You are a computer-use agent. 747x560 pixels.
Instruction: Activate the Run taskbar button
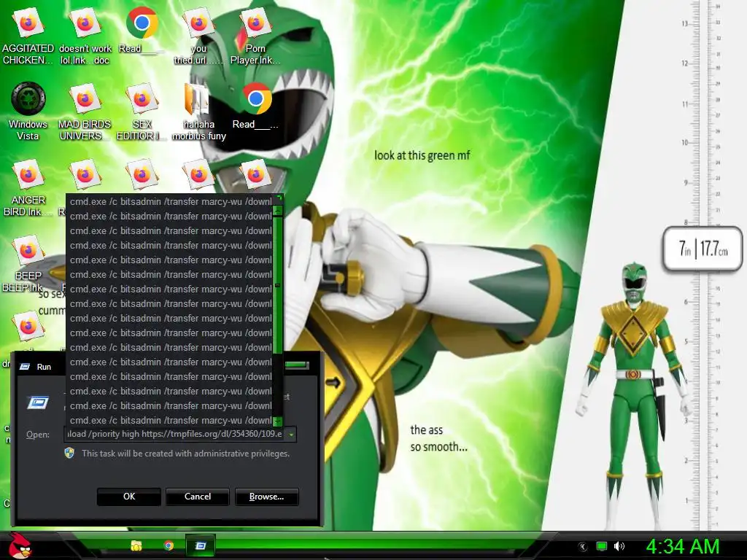(201, 545)
